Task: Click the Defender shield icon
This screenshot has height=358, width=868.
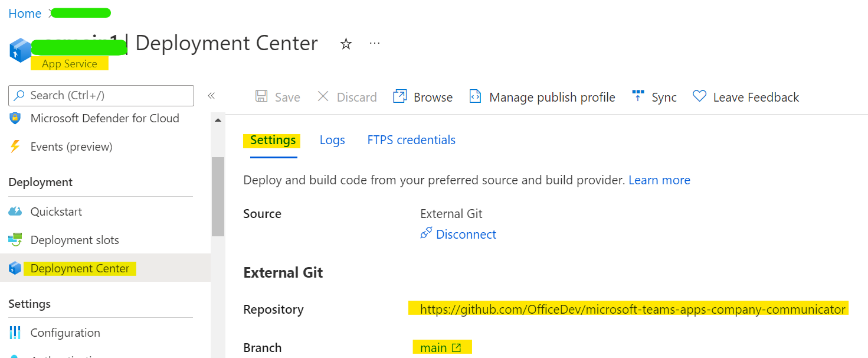Action: tap(15, 118)
